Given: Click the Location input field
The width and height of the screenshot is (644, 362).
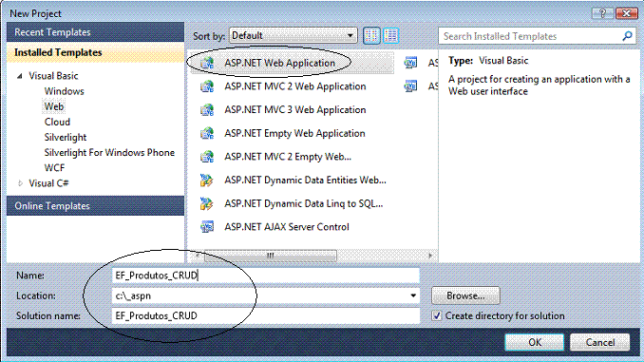Looking at the screenshot, I should click(266, 295).
